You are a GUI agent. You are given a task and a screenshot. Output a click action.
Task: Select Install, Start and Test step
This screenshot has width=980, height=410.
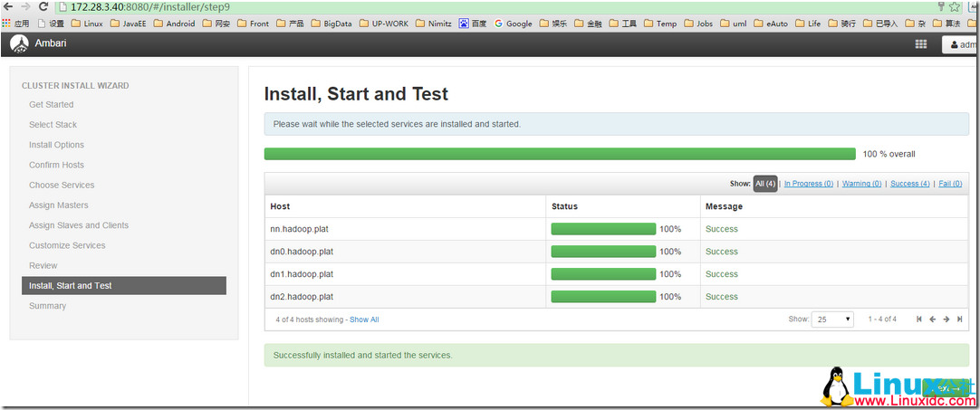point(124,286)
